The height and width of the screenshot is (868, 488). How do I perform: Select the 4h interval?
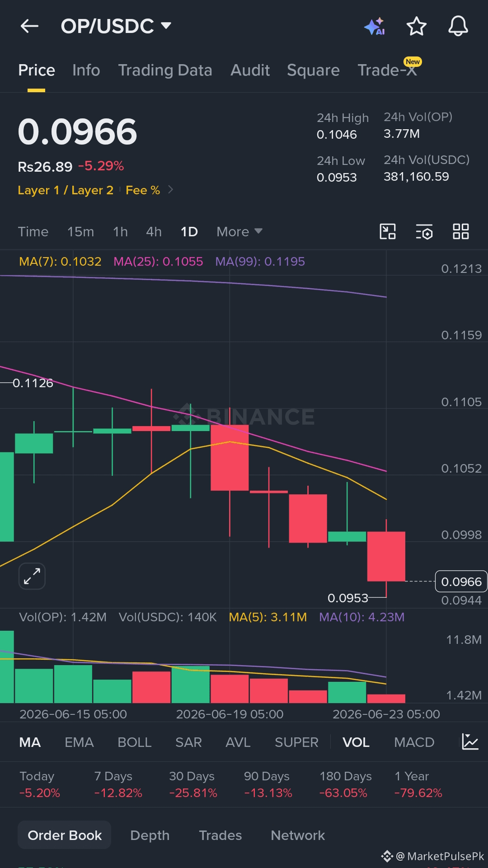154,232
